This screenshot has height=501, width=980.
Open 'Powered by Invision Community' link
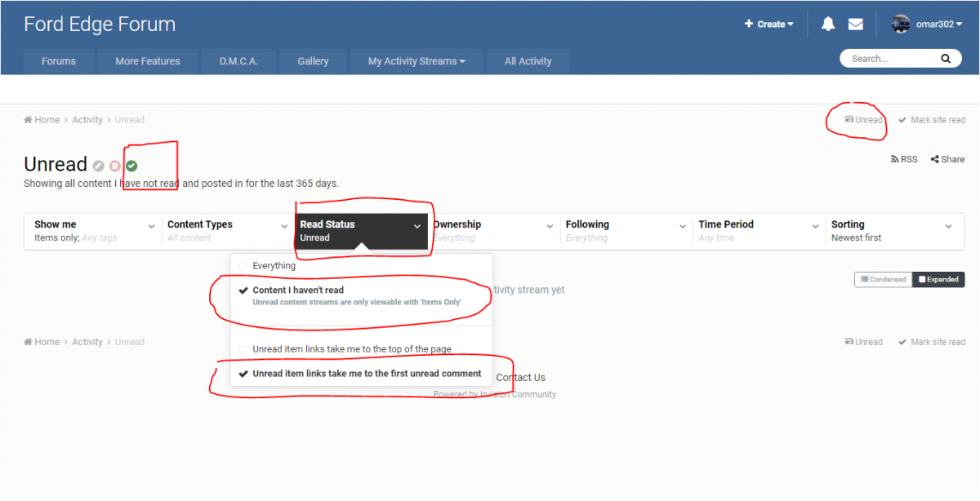(x=495, y=395)
